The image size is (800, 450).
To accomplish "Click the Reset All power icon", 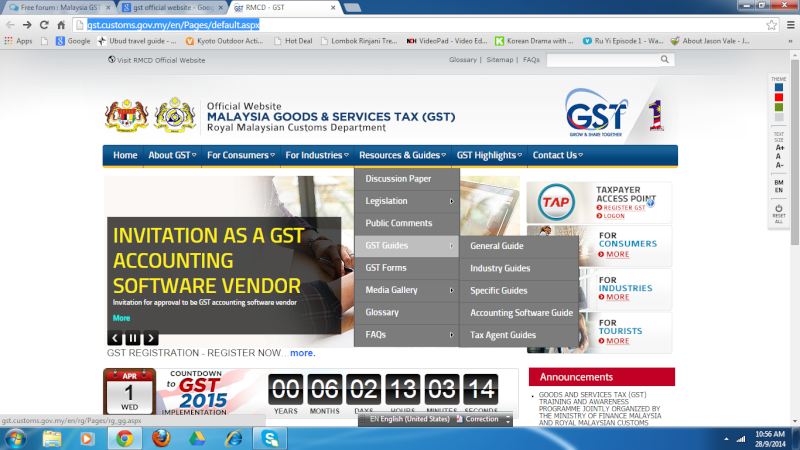I will [779, 208].
